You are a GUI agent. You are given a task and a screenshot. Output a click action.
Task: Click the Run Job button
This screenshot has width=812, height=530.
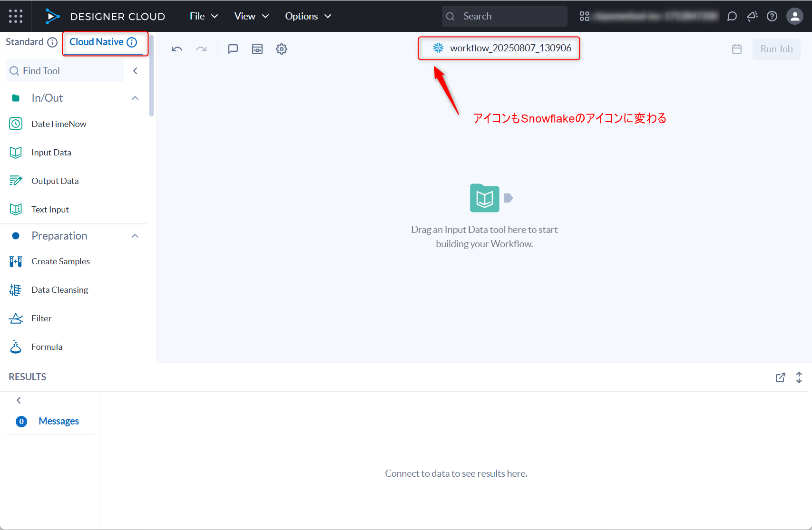click(x=776, y=49)
